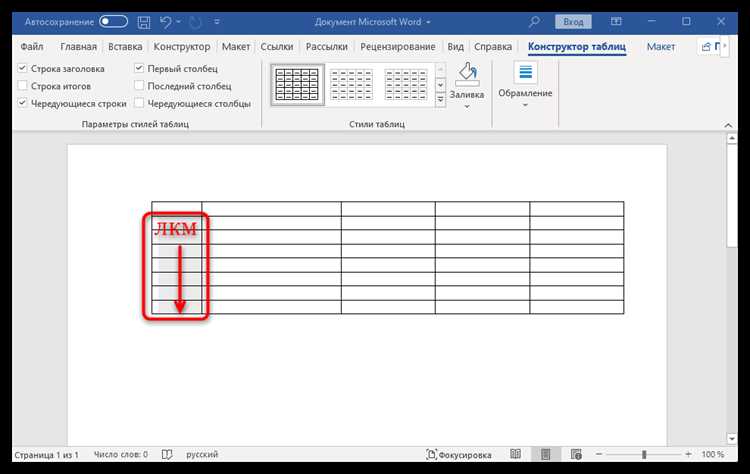750x474 pixels.
Task: Open the document title dropdown arrow
Action: pyautogui.click(x=428, y=22)
